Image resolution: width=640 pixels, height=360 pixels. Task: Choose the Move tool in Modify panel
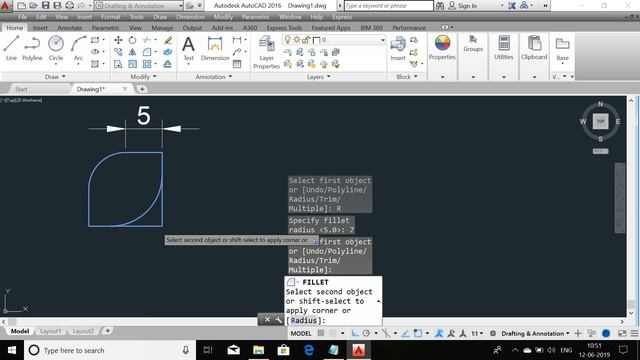coord(118,40)
